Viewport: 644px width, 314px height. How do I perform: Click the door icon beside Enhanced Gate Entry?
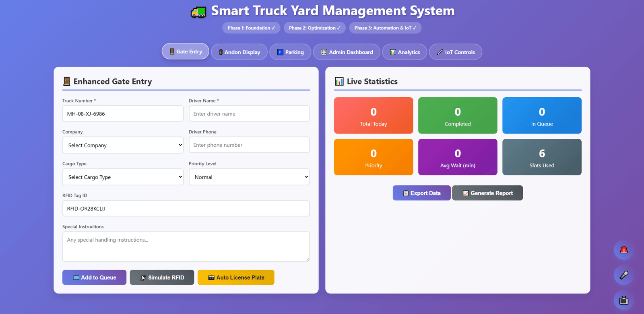[x=67, y=82]
